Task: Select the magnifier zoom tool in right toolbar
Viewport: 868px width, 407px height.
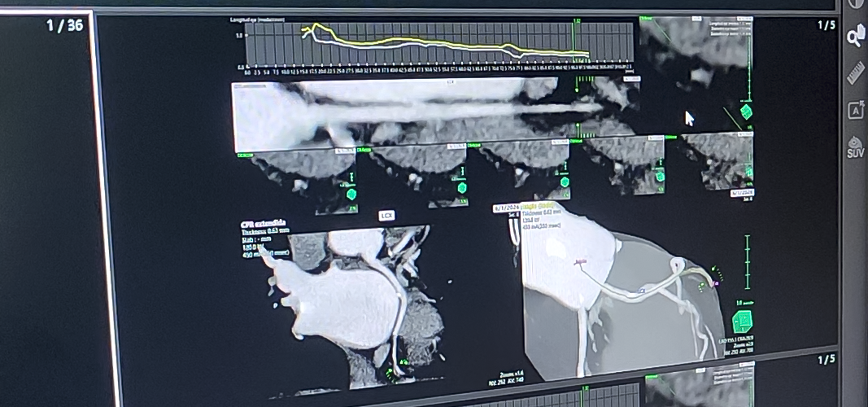Action: tap(856, 37)
